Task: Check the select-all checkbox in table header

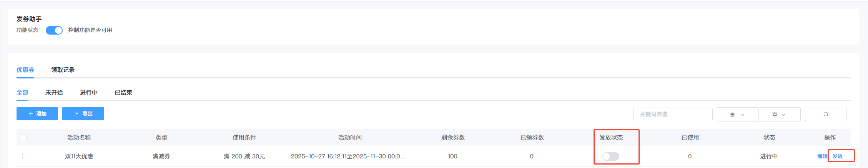Action: pos(24,138)
